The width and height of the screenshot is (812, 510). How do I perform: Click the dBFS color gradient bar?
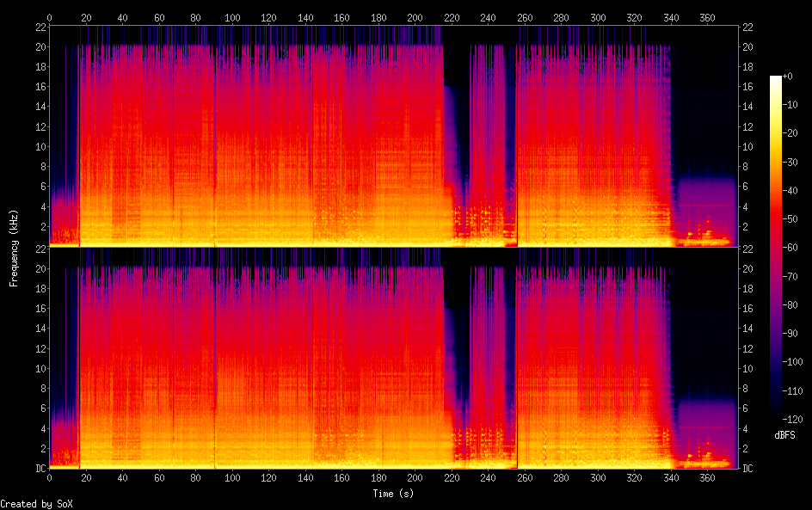coord(775,248)
